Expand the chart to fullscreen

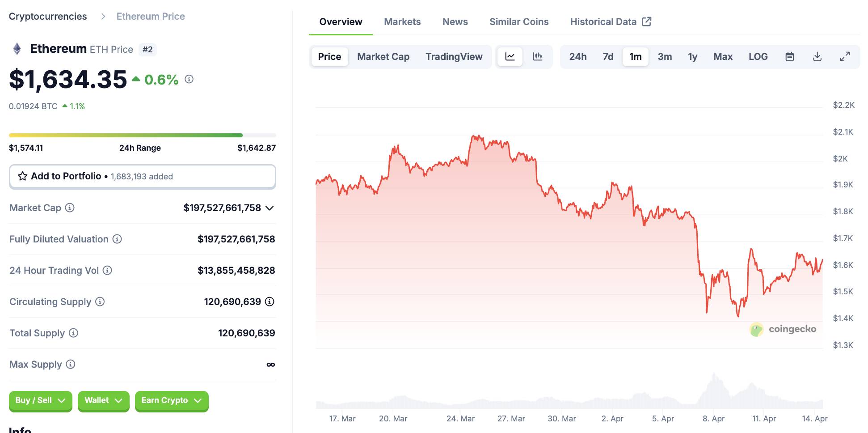[845, 57]
